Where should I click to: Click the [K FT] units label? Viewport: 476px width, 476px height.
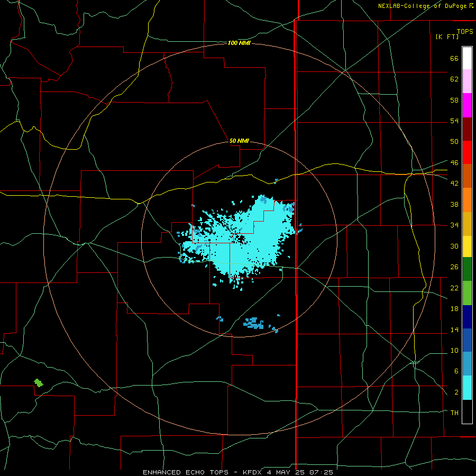[447, 36]
